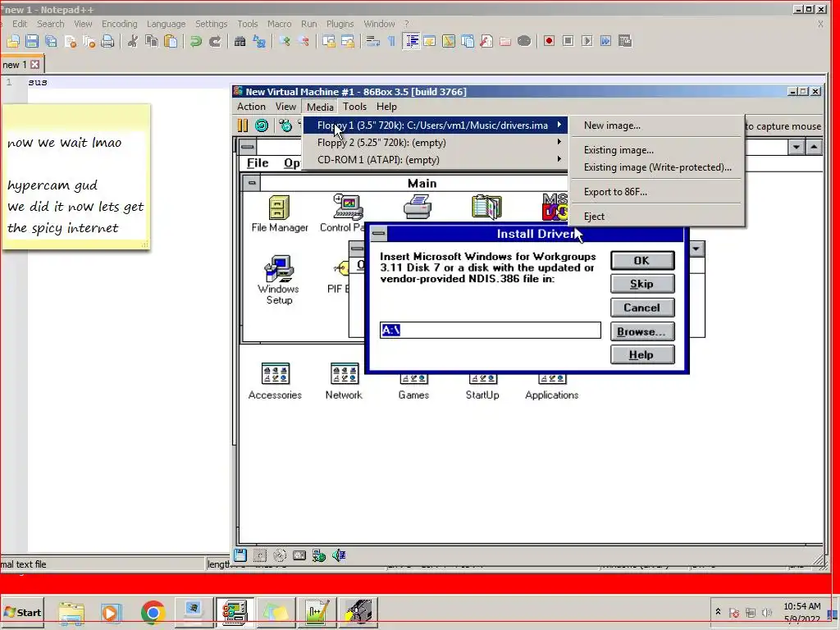Click the Open file folder icon in Notepad++
The image size is (840, 630).
click(13, 41)
